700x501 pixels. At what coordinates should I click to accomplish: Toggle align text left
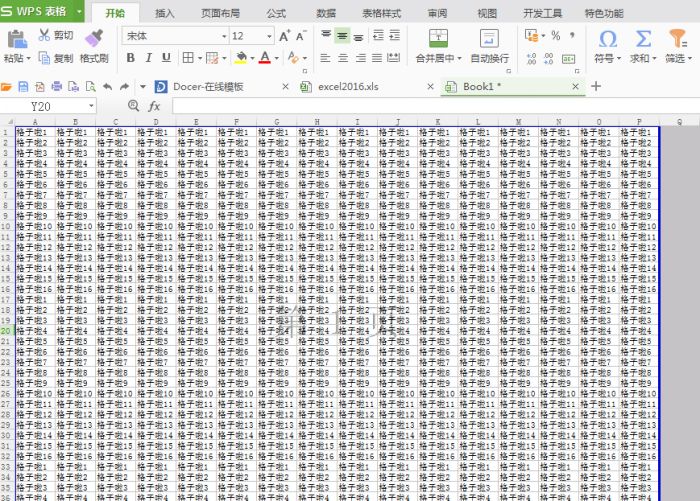click(x=325, y=58)
